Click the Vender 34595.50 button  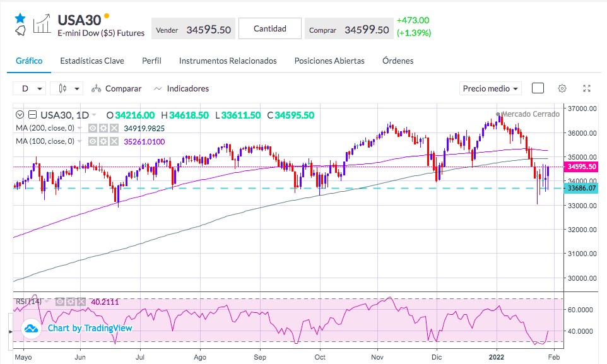[x=193, y=28]
